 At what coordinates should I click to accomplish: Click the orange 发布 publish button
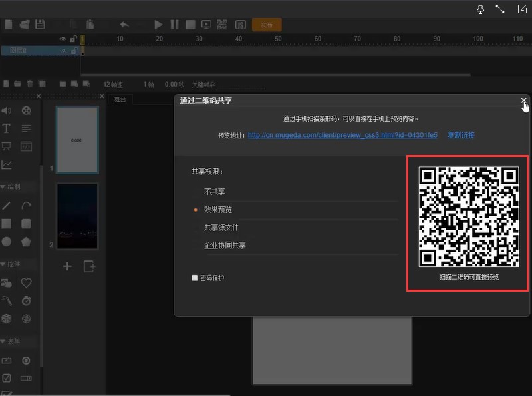267,25
